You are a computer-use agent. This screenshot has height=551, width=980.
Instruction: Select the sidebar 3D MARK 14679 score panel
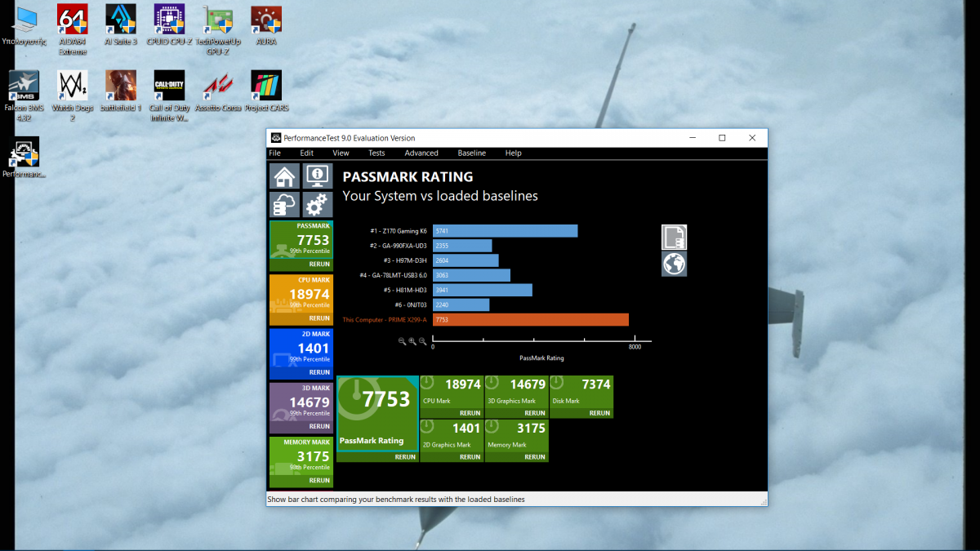pyautogui.click(x=301, y=402)
